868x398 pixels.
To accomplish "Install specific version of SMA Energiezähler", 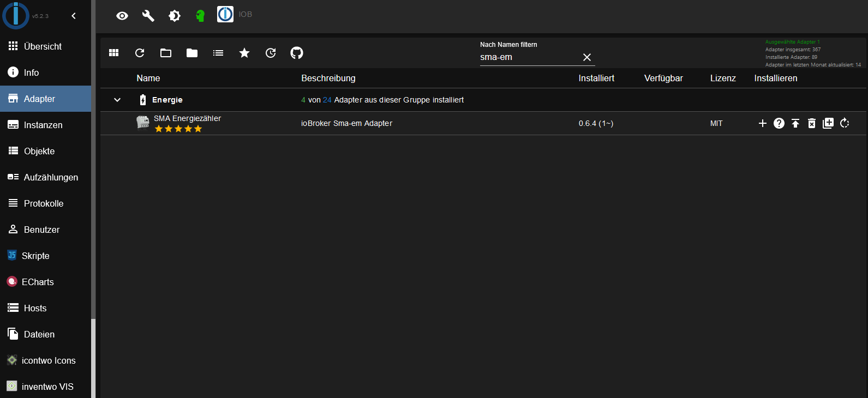I will click(828, 123).
